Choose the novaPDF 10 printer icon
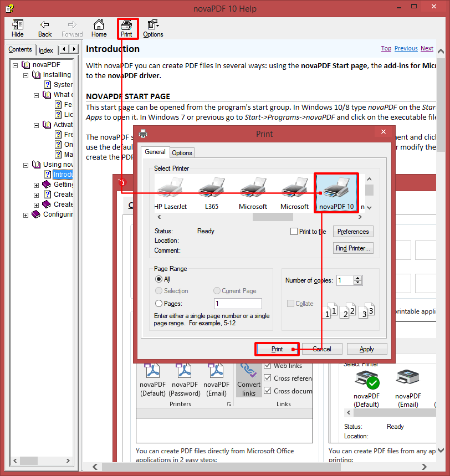Image resolution: width=450 pixels, height=476 pixels. 336,193
